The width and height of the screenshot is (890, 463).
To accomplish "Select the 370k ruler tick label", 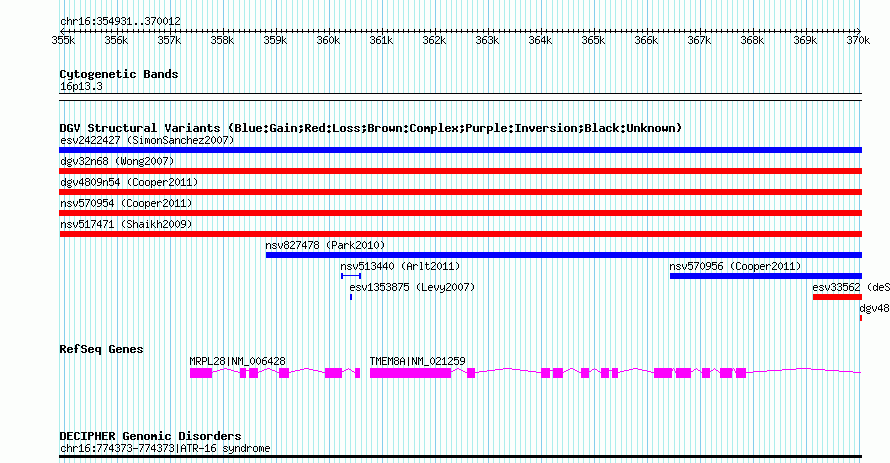I will pyautogui.click(x=858, y=40).
